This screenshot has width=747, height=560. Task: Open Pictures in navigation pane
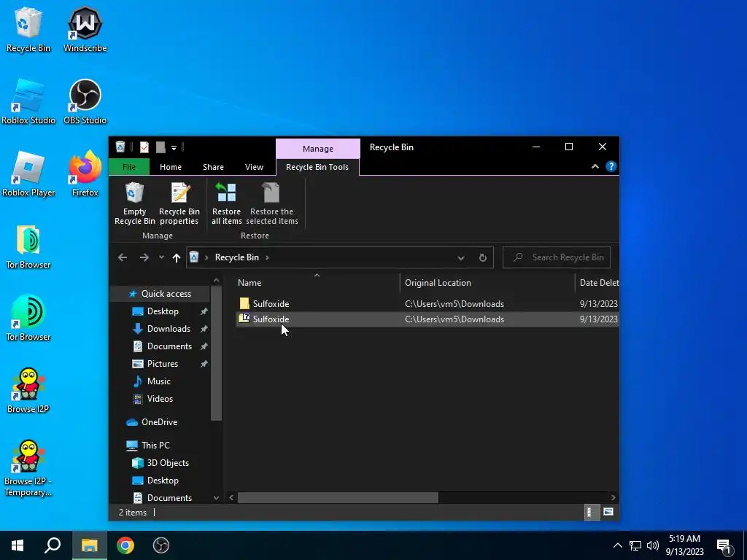(x=163, y=364)
